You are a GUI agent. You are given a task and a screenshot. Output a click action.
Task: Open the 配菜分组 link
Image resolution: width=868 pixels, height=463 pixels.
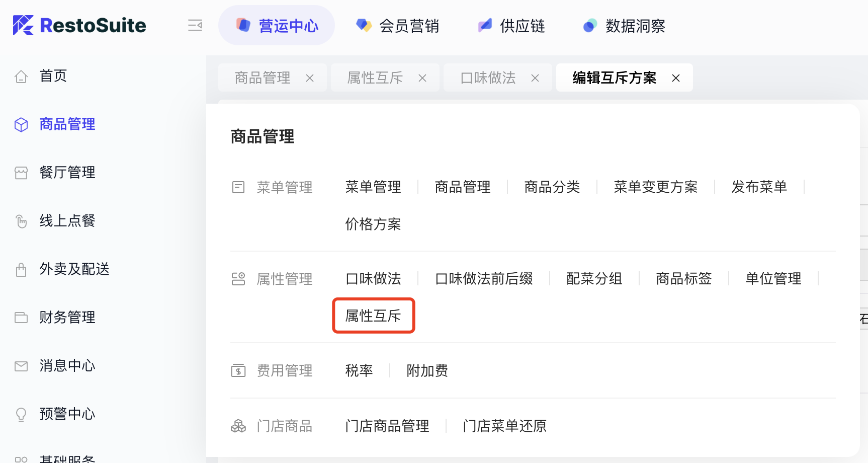pos(594,279)
